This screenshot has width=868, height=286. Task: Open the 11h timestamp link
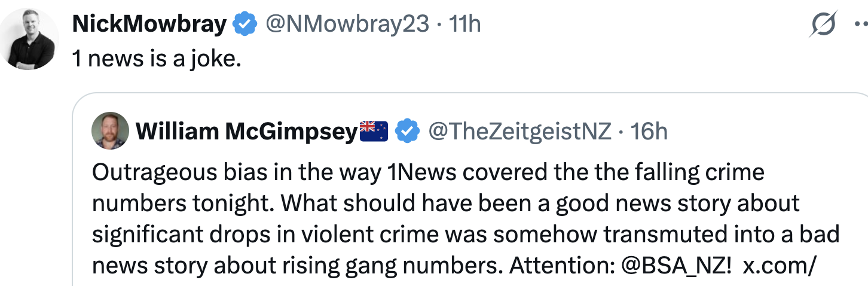coord(465,25)
